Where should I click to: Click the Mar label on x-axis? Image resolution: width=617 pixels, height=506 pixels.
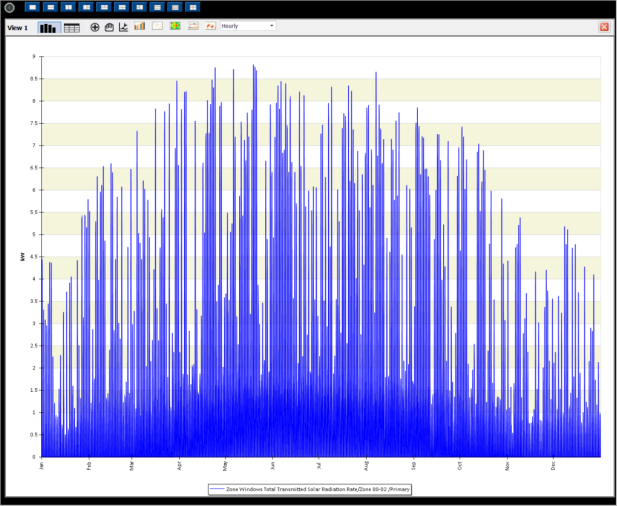click(x=132, y=465)
